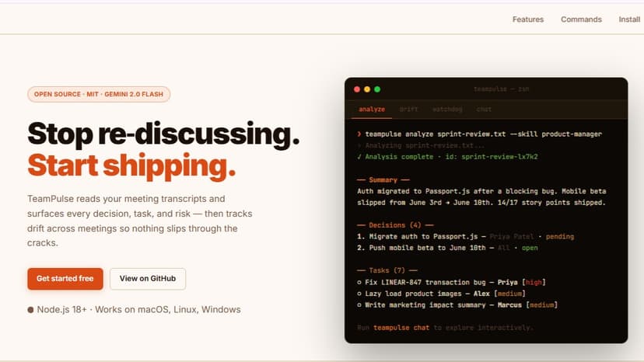Screen dimensions: 644x362
Task: Click the 'Decisions (4)' section header
Action: [x=394, y=225]
